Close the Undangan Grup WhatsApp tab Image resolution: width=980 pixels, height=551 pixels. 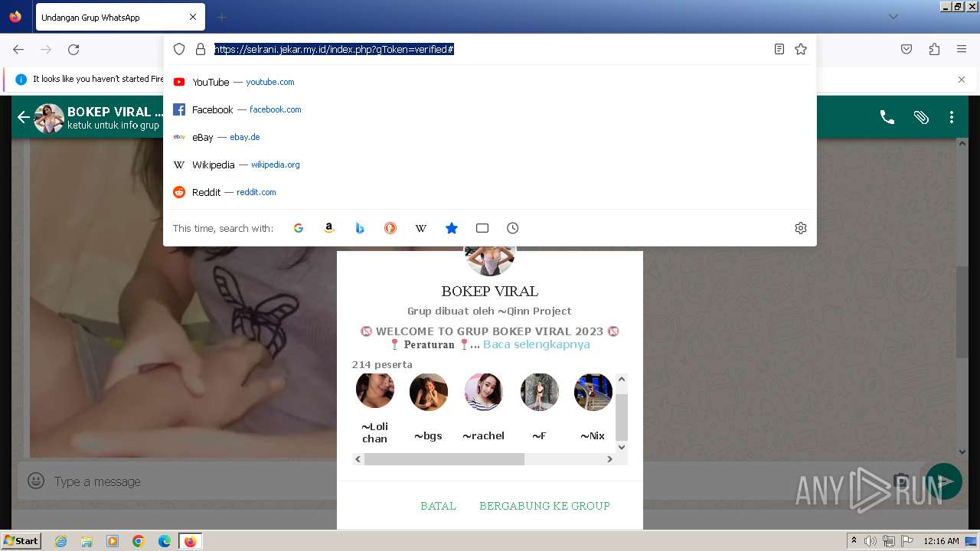[x=192, y=17]
